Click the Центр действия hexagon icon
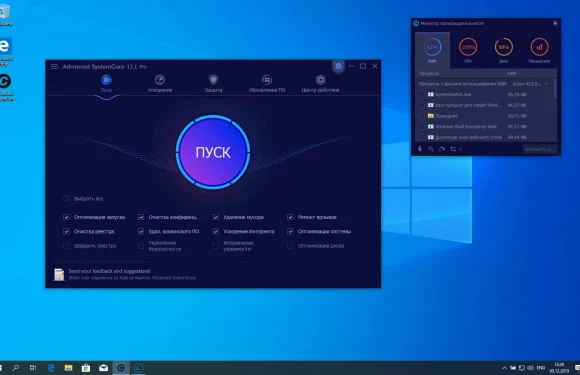The width and height of the screenshot is (580, 375). tap(320, 80)
